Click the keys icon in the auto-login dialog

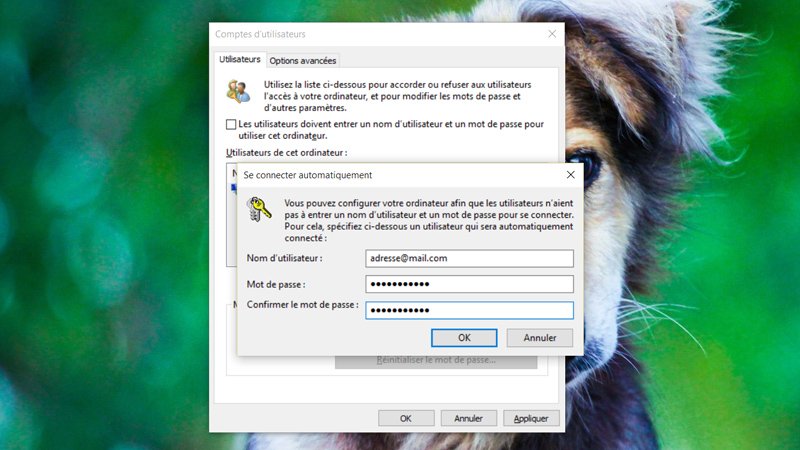[259, 209]
